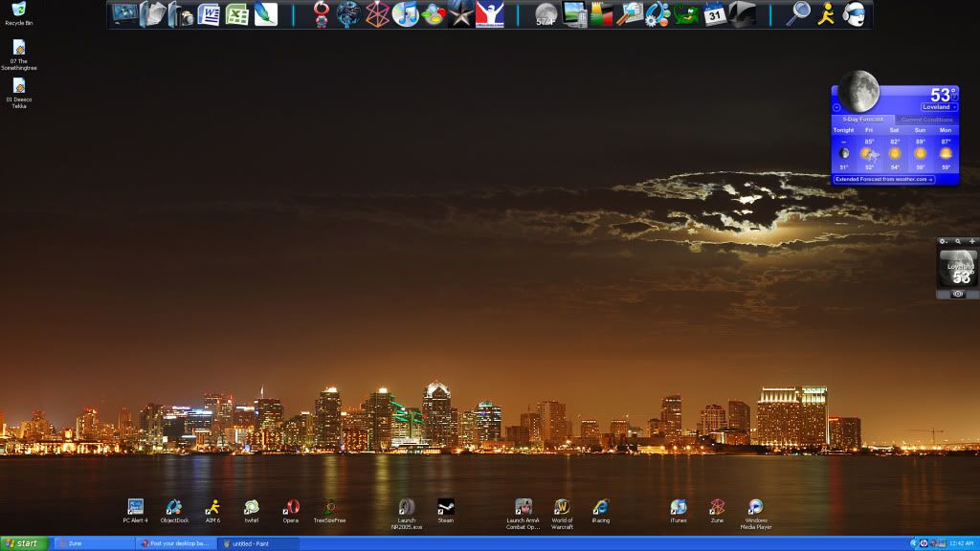Screen dimensions: 980x551
Task: Open the Microsoft Word icon in the dock
Action: (209, 14)
